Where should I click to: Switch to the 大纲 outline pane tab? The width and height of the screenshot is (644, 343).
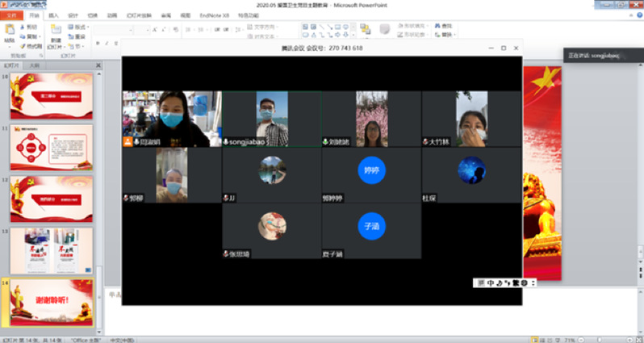click(34, 65)
